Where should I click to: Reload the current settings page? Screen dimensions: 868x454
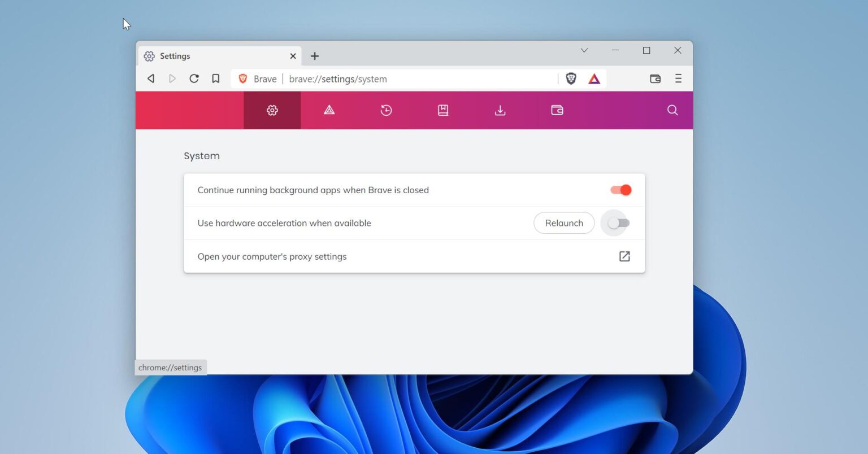194,78
